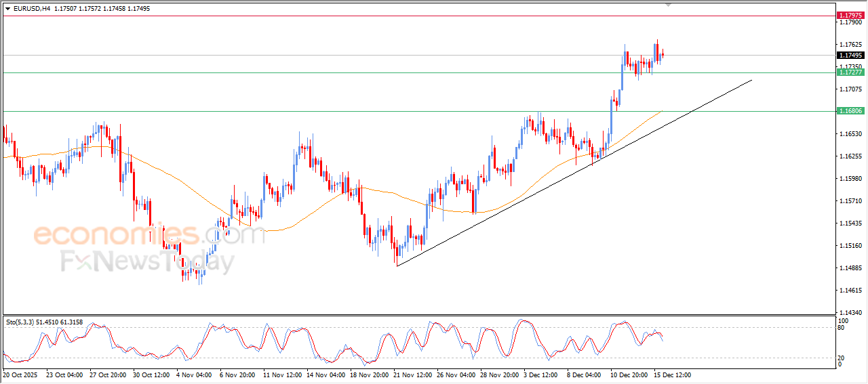Select the red 1.17975 price label
Screen dimensions: 868x384
pos(850,15)
